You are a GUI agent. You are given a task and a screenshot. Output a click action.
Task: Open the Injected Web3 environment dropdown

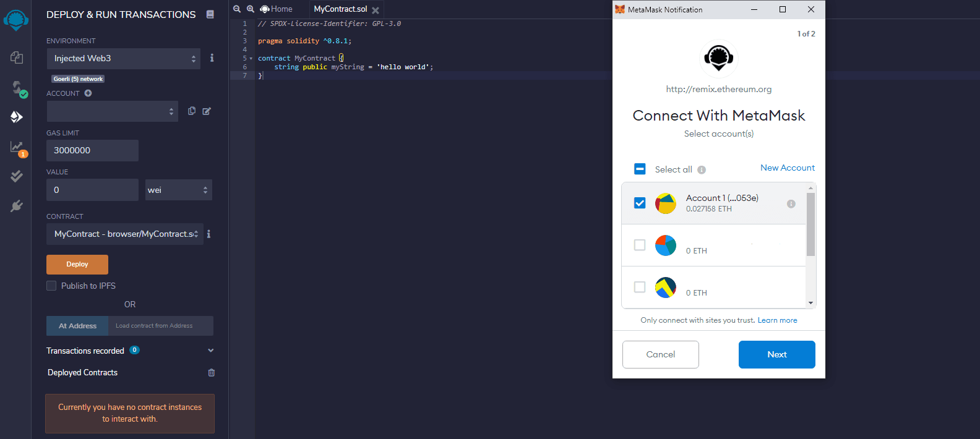point(124,59)
